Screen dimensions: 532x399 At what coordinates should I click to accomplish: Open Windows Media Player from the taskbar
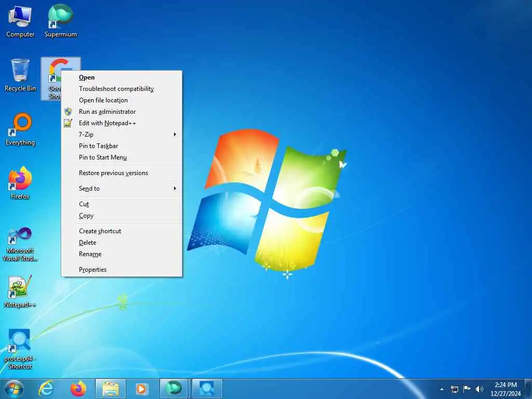click(x=141, y=389)
